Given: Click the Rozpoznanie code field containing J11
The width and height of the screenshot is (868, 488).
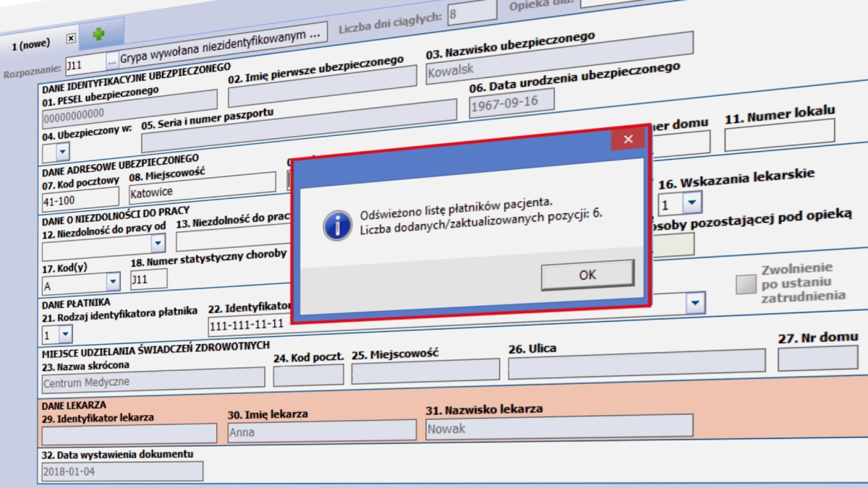Looking at the screenshot, I should pos(86,64).
